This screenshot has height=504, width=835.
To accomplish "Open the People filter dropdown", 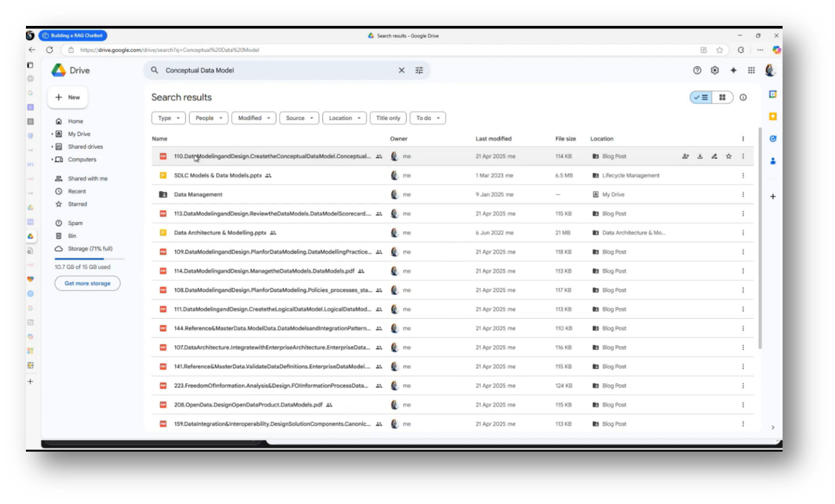I will [x=209, y=118].
